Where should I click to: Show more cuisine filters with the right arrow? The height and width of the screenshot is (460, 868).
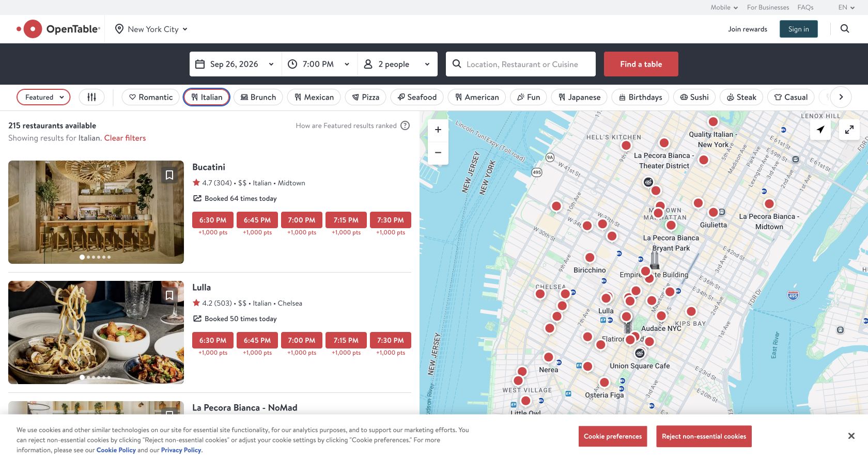tap(841, 97)
